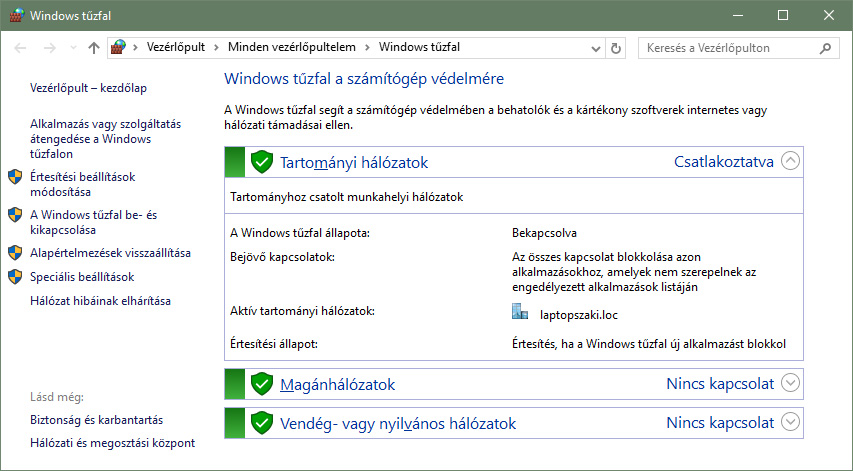Open Alapértelmezések visszaállítása link
This screenshot has height=471, width=853.
coord(110,253)
